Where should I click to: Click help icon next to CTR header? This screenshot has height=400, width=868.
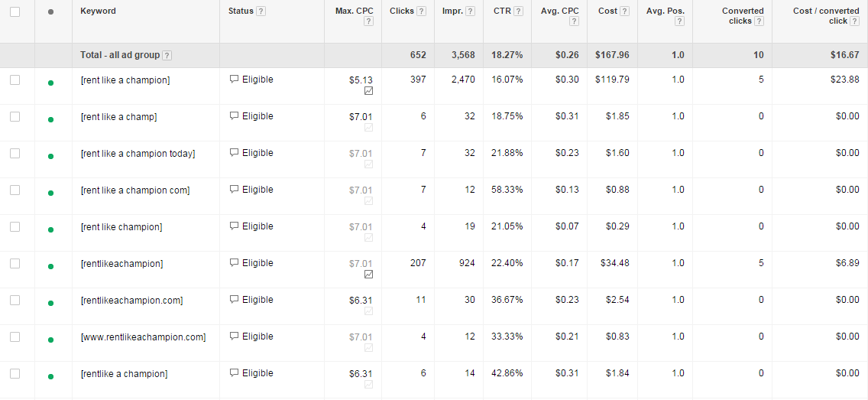coord(518,11)
